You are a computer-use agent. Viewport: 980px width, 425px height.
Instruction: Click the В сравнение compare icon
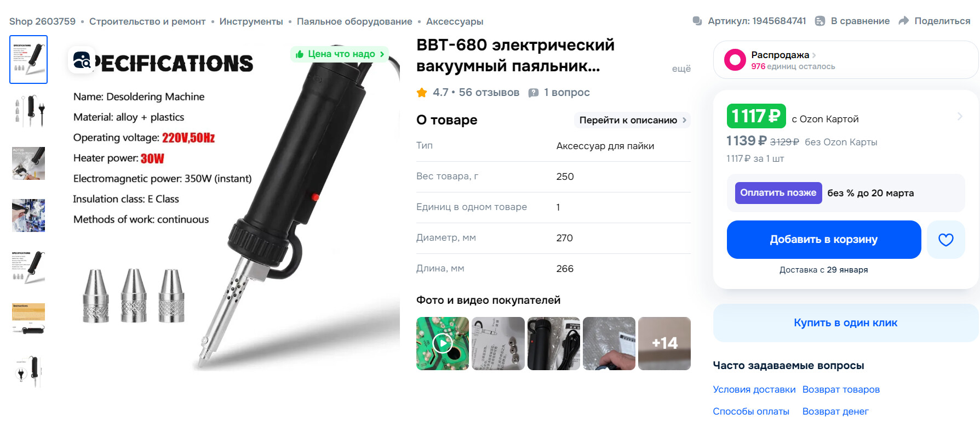819,21
